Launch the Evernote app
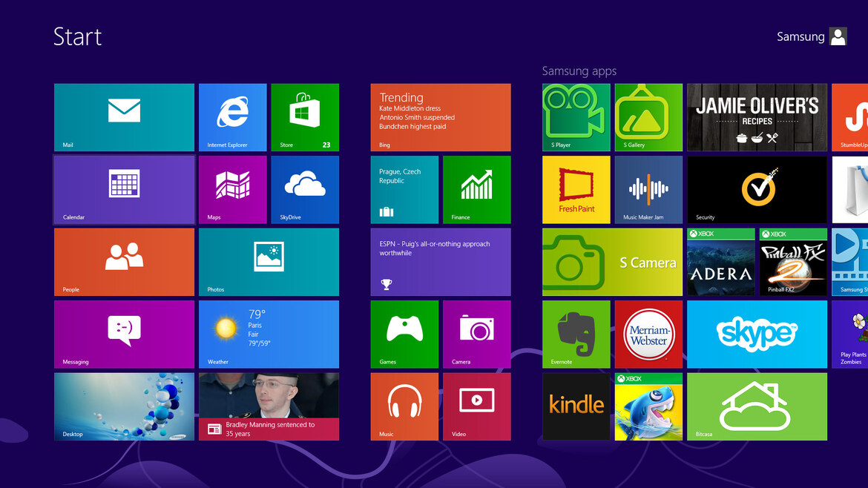This screenshot has width=868, height=488. tap(576, 334)
